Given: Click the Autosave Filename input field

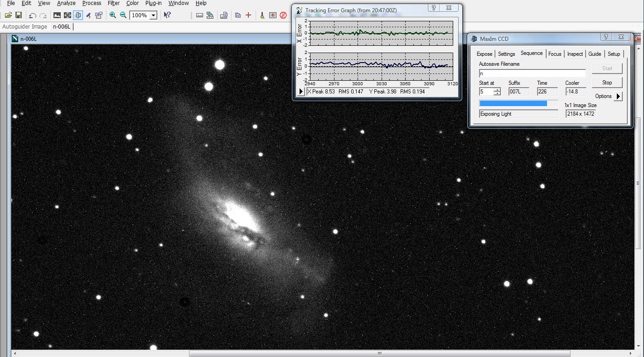Looking at the screenshot, I should pos(532,73).
